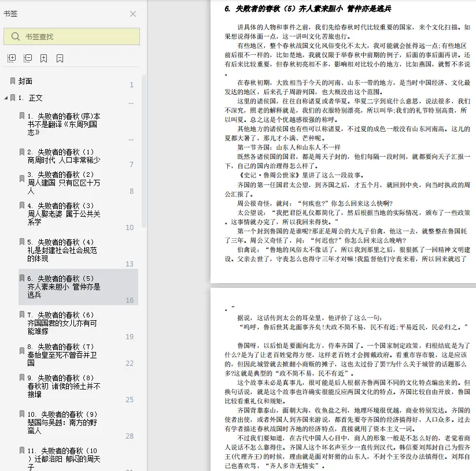Delete bookmark icon in toolbar
This screenshot has height=471, width=476.
tap(60, 58)
